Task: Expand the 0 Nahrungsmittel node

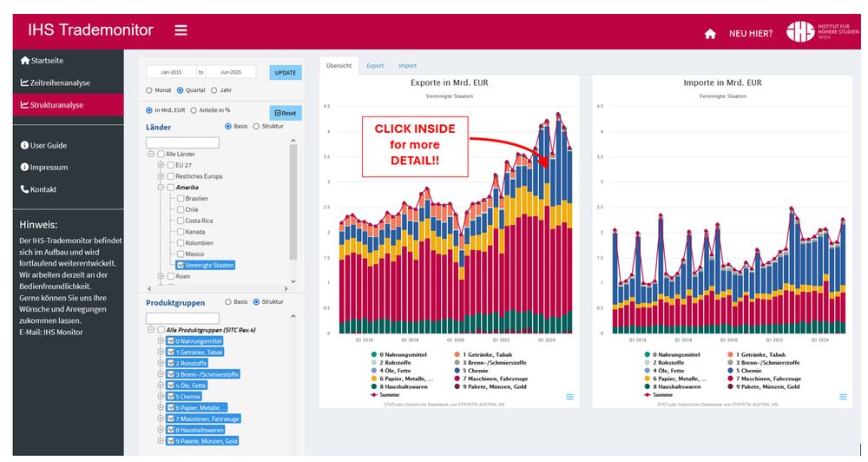Action: coord(161,340)
